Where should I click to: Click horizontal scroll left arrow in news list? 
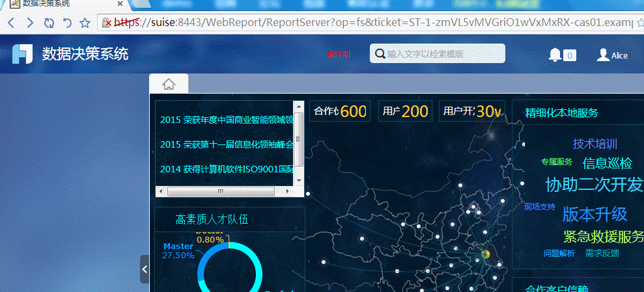pos(161,191)
